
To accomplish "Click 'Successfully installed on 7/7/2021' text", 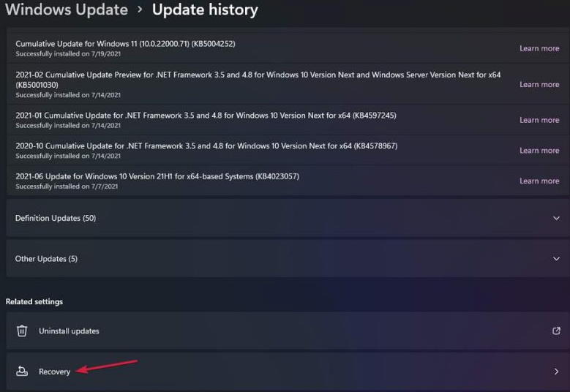I will click(67, 186).
